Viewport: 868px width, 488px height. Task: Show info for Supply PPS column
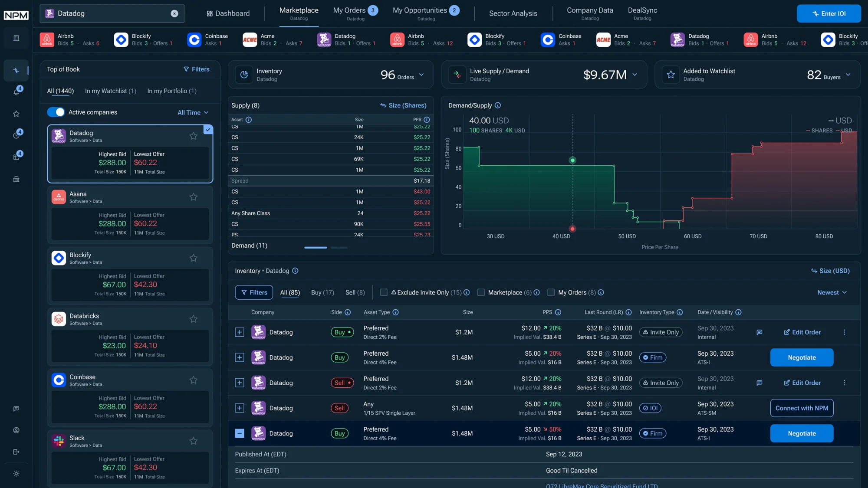[x=427, y=120]
